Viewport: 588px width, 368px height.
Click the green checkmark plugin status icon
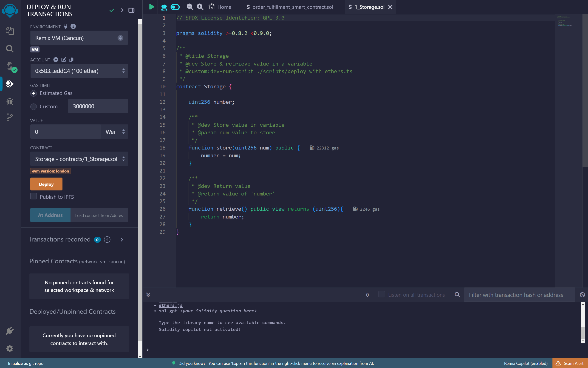coord(112,10)
